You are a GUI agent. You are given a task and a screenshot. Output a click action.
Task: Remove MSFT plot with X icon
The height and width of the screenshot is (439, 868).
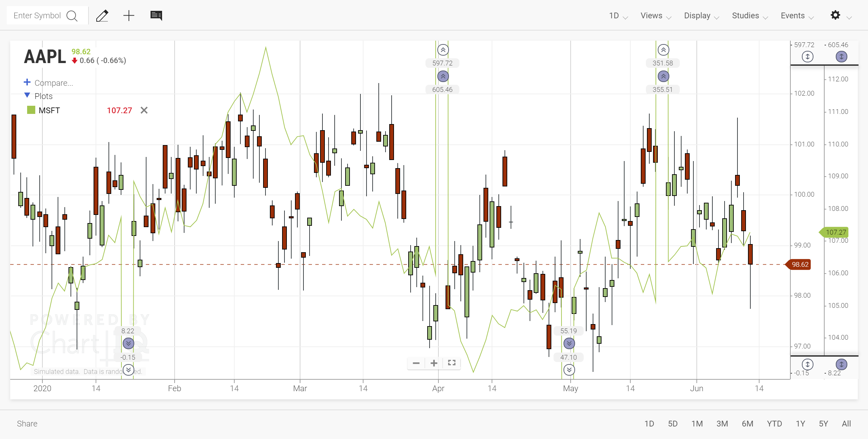pos(144,110)
